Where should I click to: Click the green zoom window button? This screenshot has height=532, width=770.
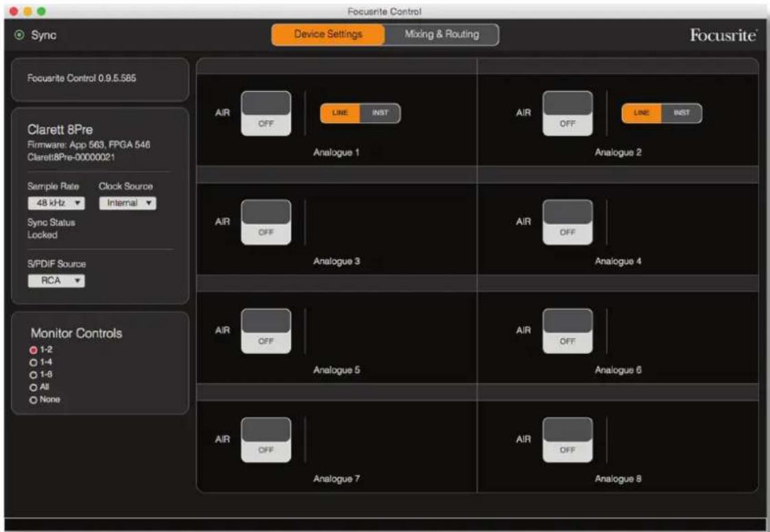pos(41,11)
